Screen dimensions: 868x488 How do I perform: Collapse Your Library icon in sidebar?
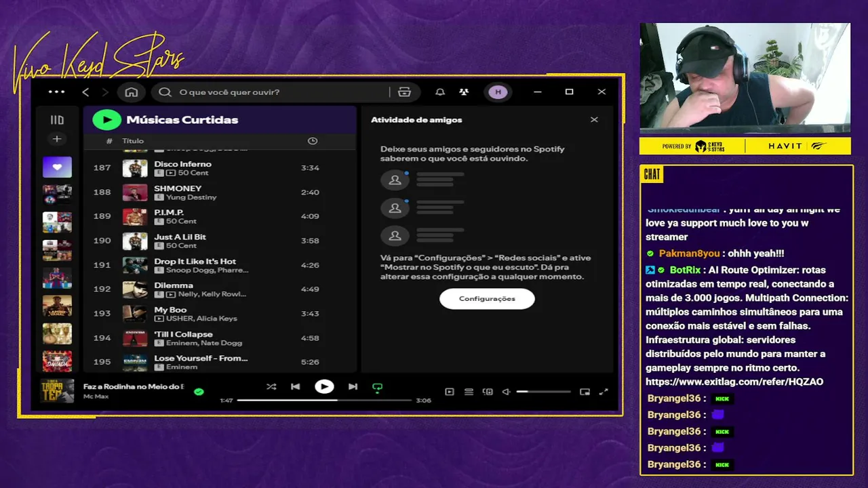[x=57, y=120]
